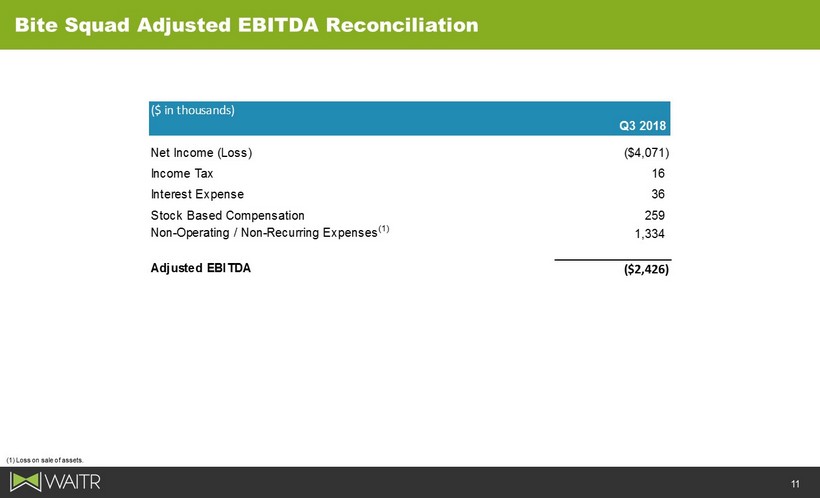
Task: Click the Loss on sale of assets footnote
Action: click(44, 460)
